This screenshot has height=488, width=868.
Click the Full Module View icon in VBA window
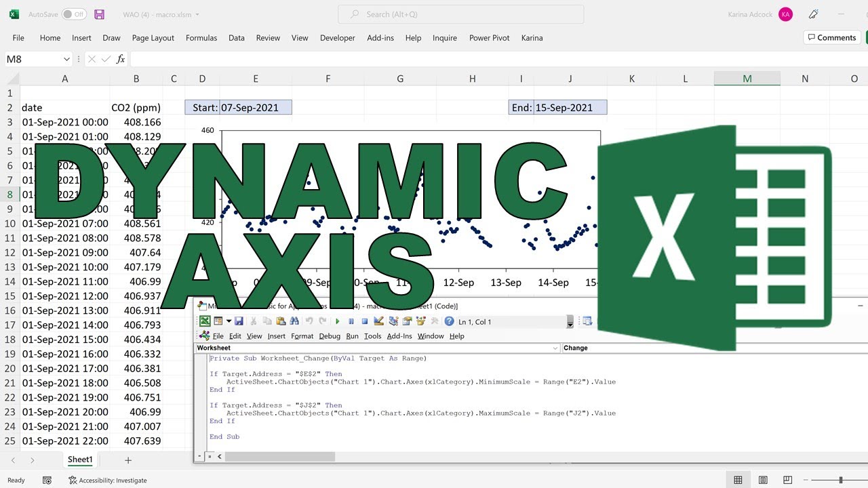click(x=209, y=457)
